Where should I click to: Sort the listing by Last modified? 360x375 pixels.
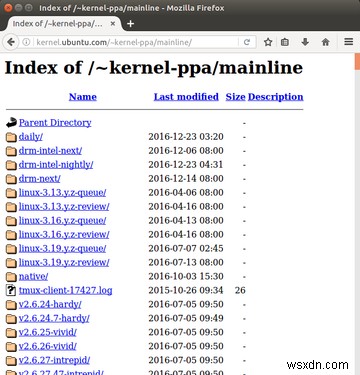click(x=186, y=97)
